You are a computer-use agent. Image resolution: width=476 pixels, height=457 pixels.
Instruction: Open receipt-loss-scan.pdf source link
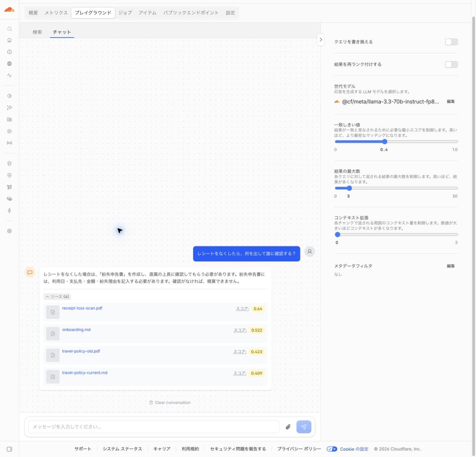[82, 308]
